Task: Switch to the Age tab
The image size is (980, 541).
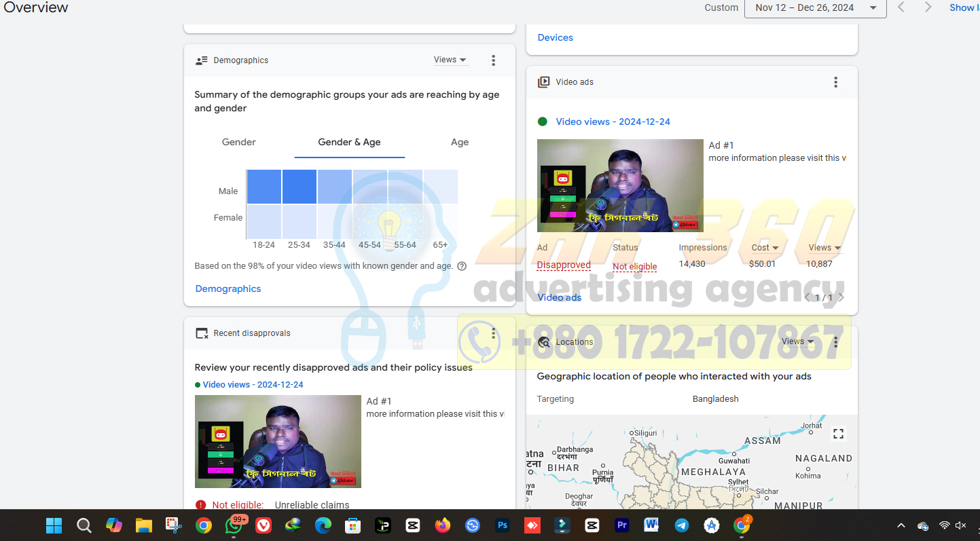Action: 460,142
